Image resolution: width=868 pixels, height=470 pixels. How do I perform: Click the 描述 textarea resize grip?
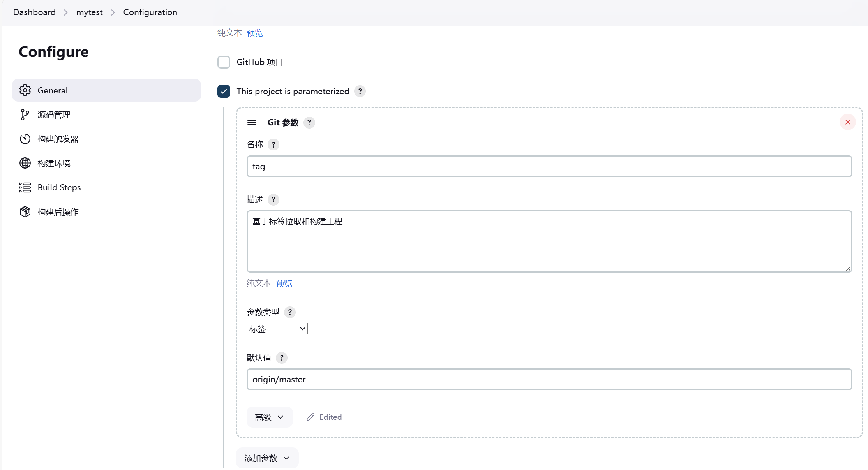tap(848, 269)
